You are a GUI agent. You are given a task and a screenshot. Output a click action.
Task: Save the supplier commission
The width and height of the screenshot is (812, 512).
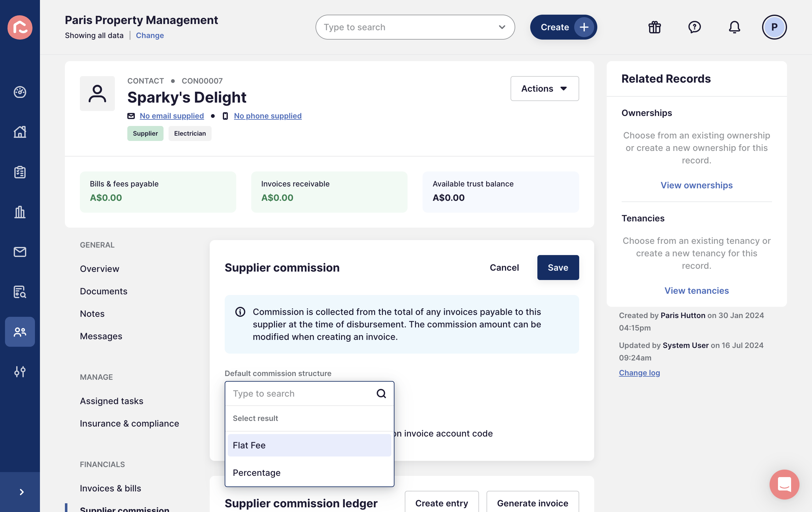point(558,268)
